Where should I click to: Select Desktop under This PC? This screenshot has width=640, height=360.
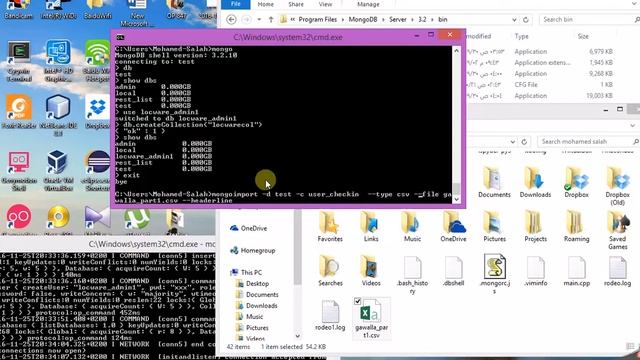point(253,283)
